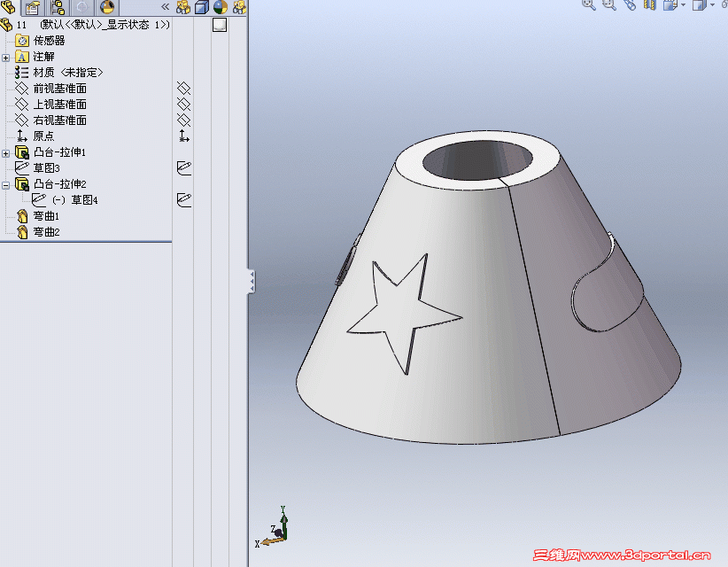The image size is (728, 567).
Task: Click the DimXpertManager tab icon
Action: pos(82,8)
